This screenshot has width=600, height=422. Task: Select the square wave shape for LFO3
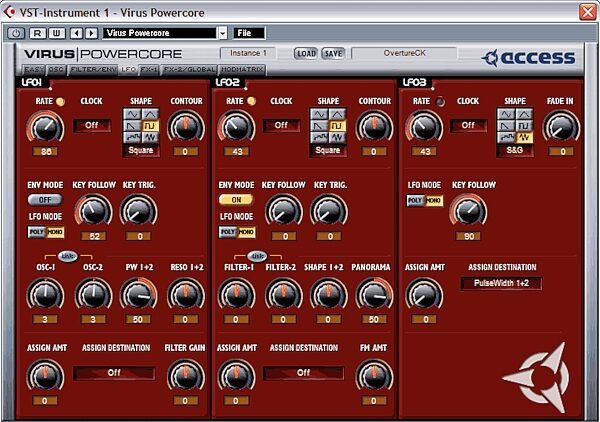click(x=524, y=125)
